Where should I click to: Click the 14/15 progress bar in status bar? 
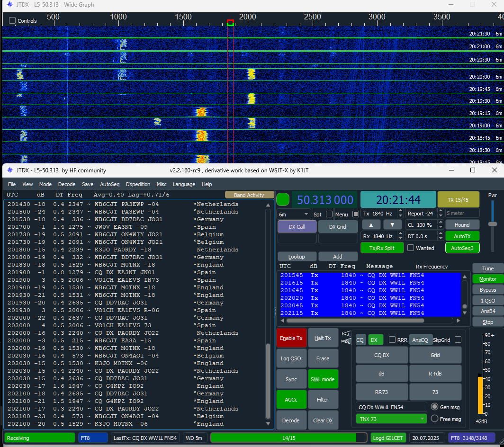click(x=288, y=438)
